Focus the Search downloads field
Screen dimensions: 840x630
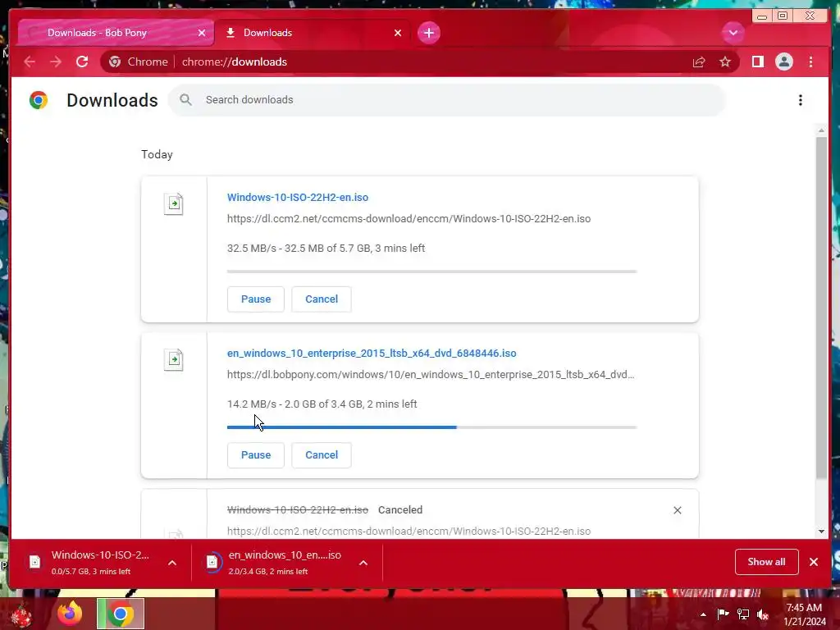pyautogui.click(x=448, y=99)
